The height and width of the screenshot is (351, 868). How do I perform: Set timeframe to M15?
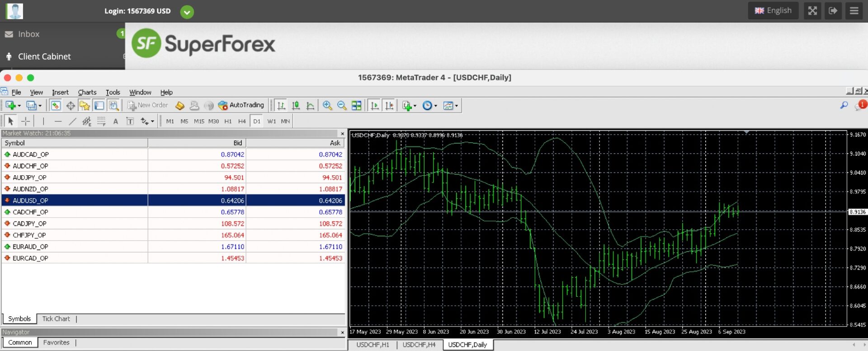pos(199,121)
